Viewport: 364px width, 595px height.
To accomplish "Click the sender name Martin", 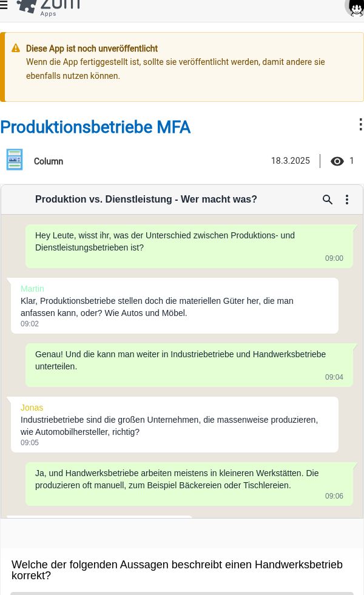I will (x=32, y=289).
